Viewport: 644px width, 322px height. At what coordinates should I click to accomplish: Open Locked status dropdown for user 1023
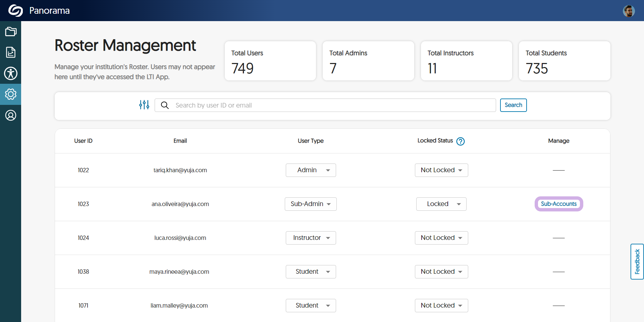(x=441, y=204)
